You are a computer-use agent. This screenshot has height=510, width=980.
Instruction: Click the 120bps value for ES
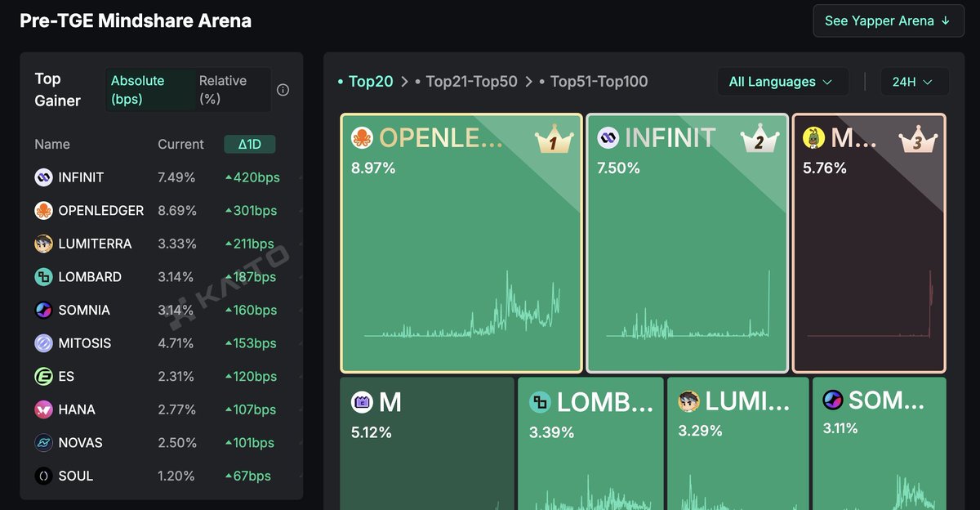point(251,377)
